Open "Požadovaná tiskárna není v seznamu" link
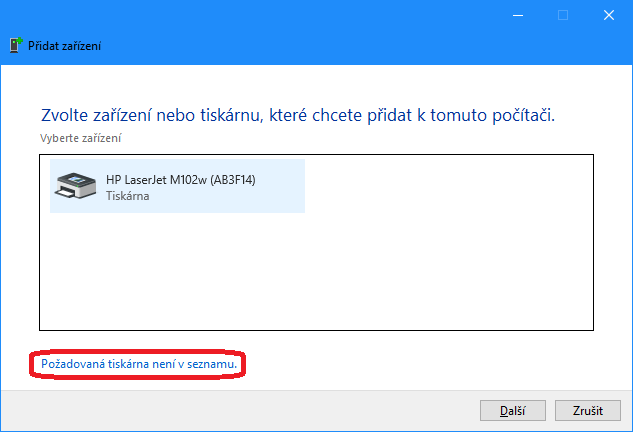This screenshot has width=633, height=432. coord(139,364)
